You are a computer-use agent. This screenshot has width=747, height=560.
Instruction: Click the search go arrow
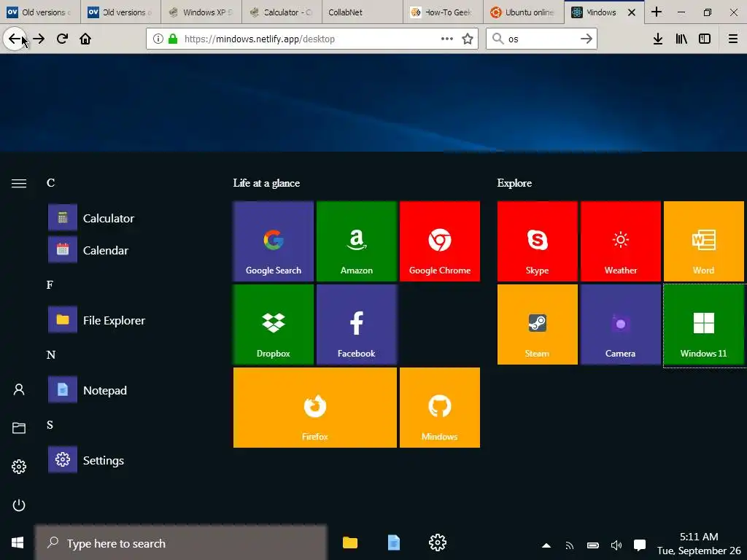point(587,39)
